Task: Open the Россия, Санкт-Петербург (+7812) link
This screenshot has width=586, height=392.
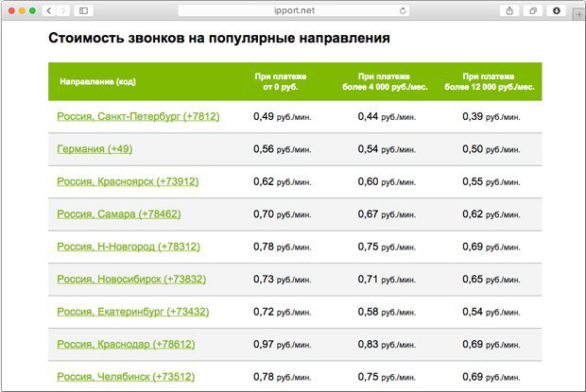Action: 138,116
